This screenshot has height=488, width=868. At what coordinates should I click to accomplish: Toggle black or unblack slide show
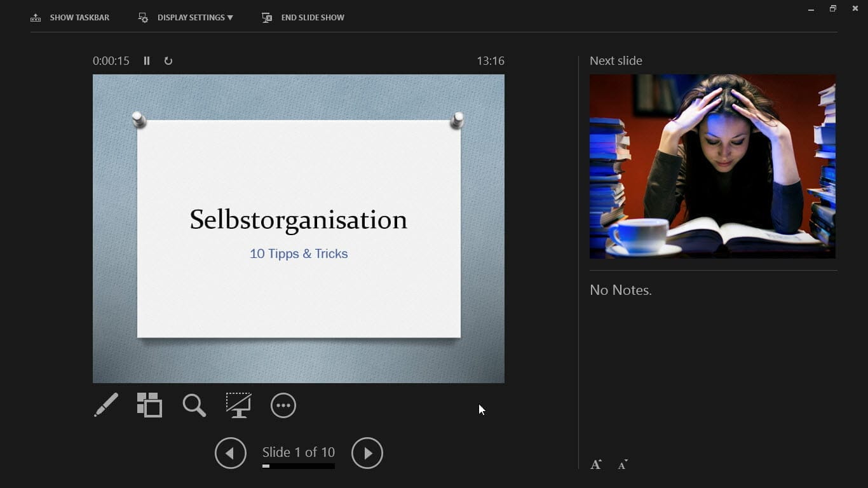pos(238,405)
